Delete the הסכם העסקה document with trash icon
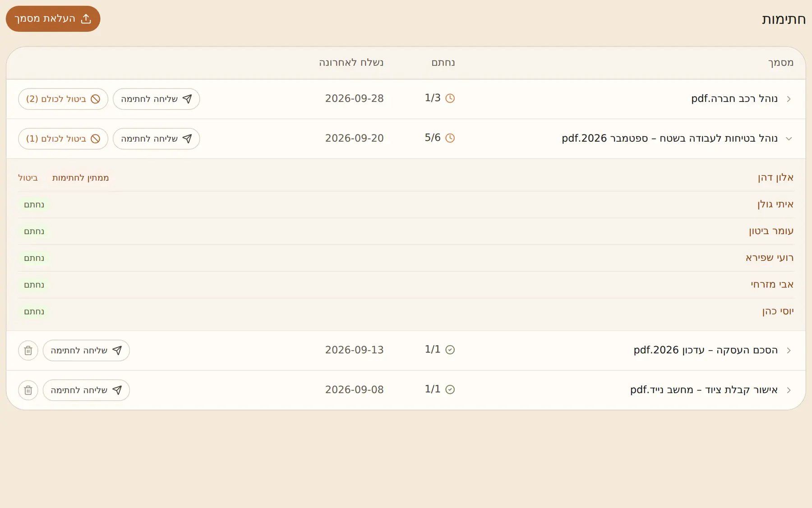This screenshot has width=812, height=508. point(28,351)
